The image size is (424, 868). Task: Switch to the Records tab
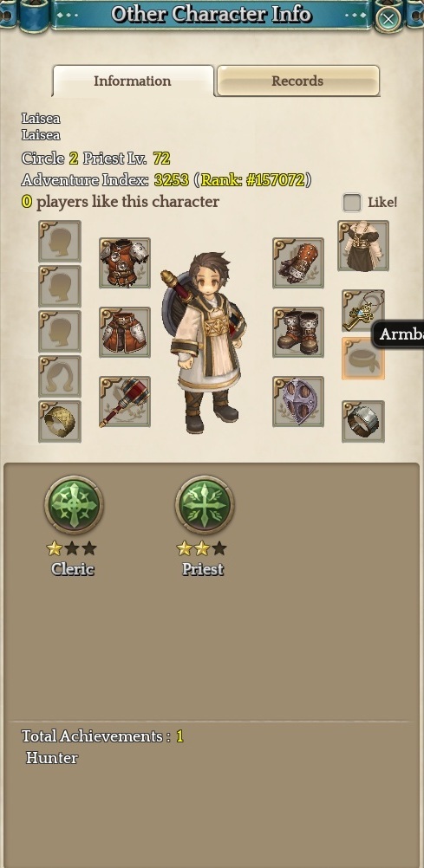[297, 81]
